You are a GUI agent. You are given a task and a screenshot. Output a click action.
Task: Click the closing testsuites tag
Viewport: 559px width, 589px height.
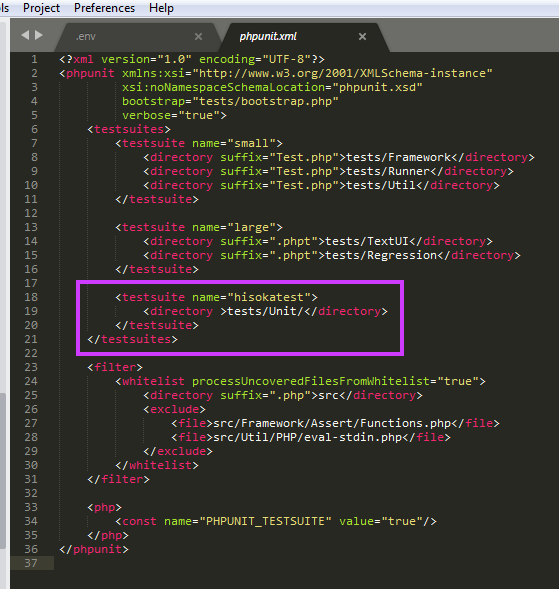pyautogui.click(x=132, y=339)
